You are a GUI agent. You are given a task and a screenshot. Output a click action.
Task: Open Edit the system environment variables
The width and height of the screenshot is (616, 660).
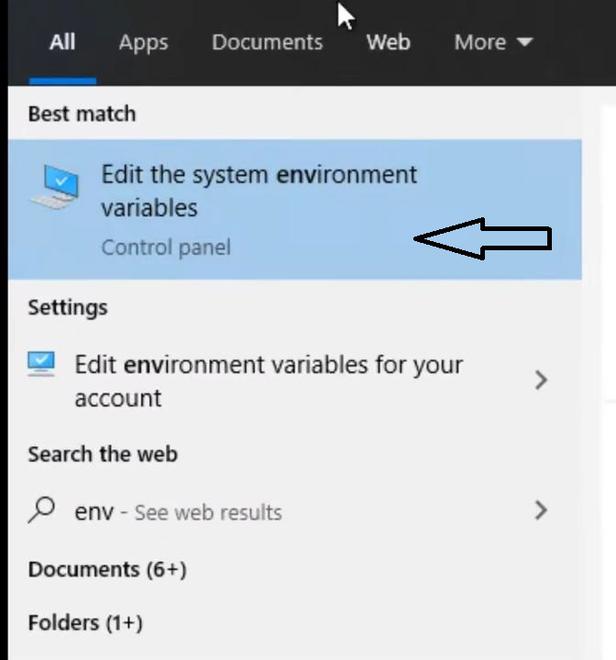click(x=259, y=191)
